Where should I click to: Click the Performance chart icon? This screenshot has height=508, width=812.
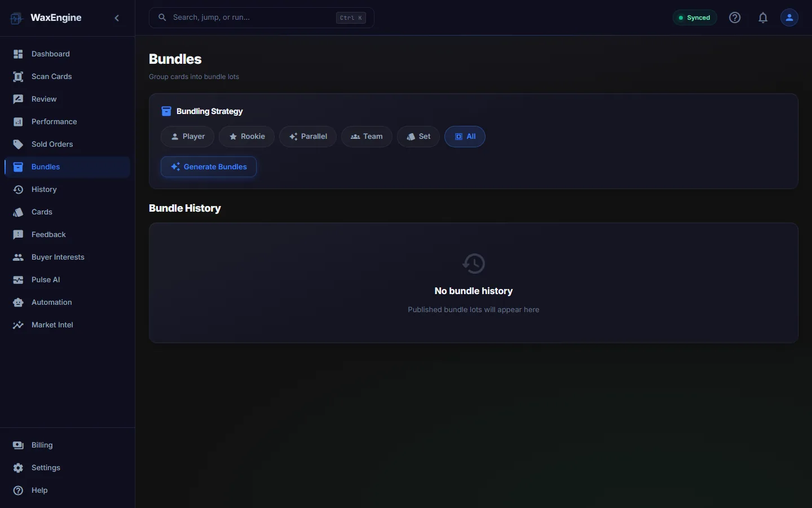[x=18, y=122]
